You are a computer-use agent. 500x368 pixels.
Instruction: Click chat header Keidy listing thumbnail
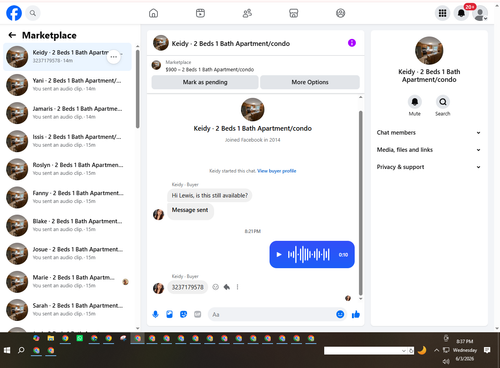coord(161,43)
